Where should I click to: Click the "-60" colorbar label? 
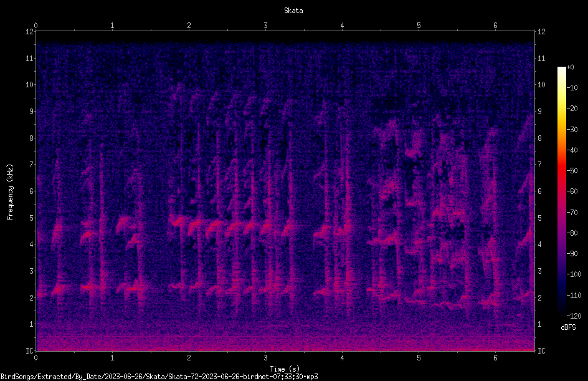tap(572, 191)
